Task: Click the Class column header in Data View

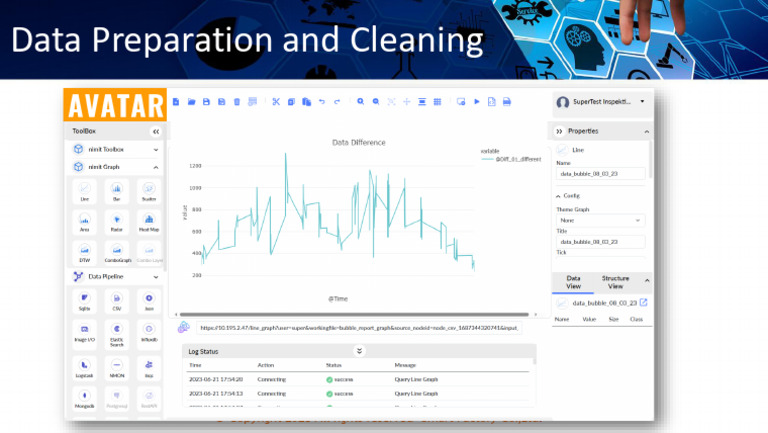Action: tap(636, 319)
